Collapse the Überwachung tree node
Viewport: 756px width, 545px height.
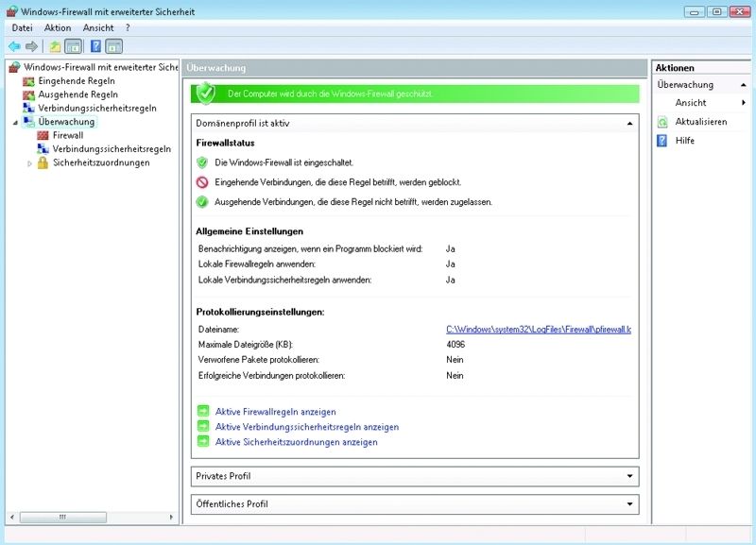click(15, 123)
